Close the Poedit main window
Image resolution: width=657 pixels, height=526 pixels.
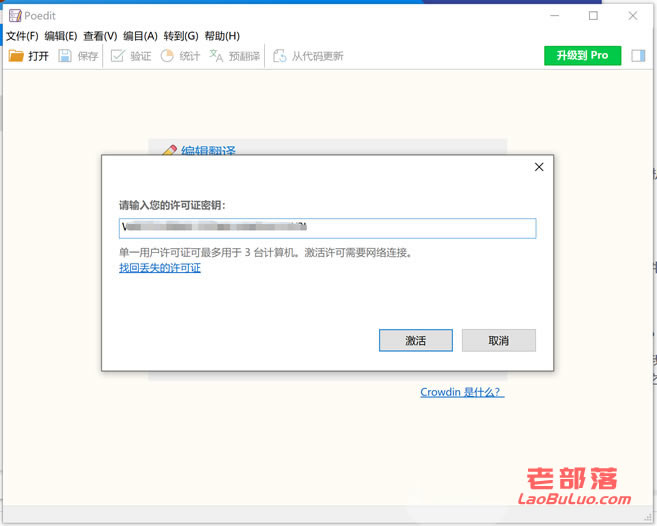coord(633,16)
